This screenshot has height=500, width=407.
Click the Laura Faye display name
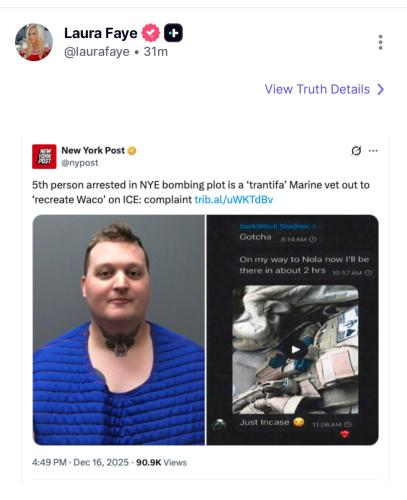[101, 33]
